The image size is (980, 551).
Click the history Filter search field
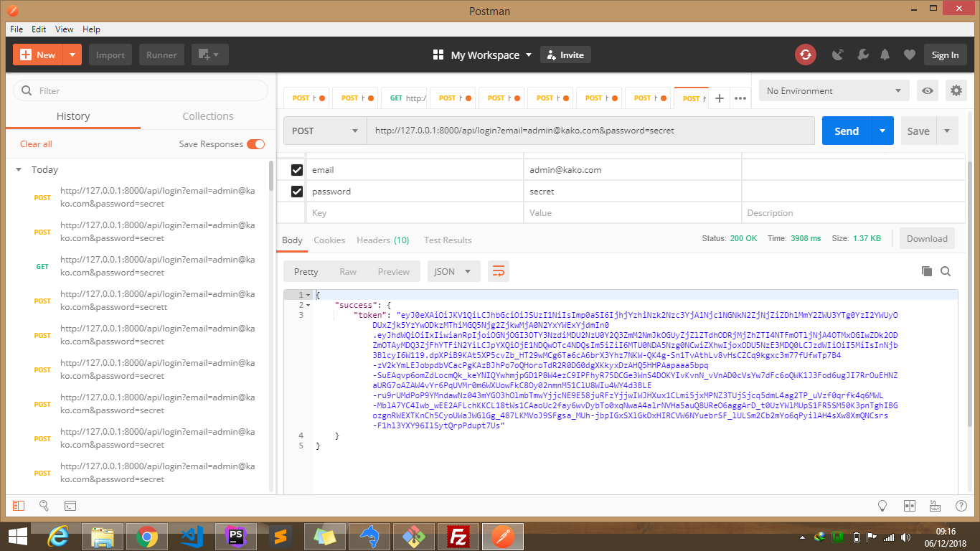141,91
